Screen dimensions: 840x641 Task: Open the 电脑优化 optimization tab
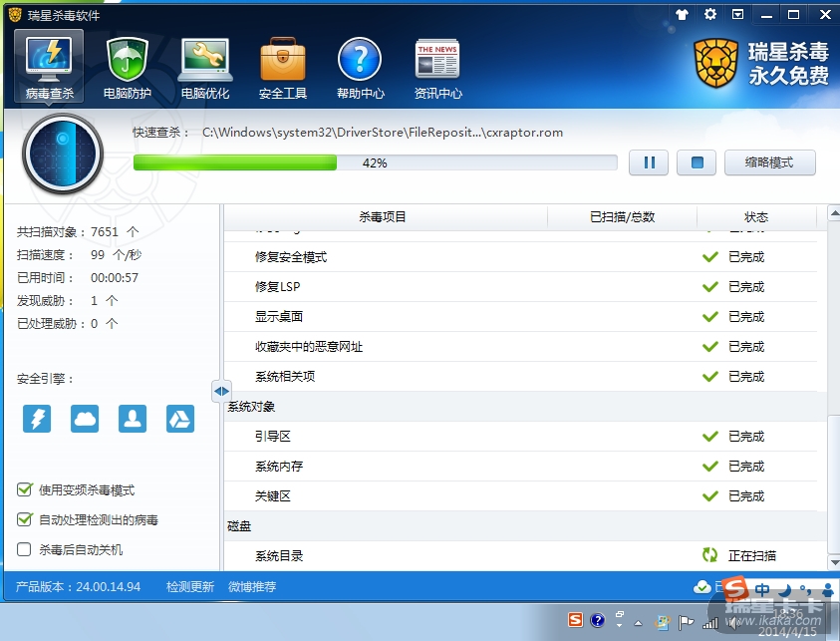pyautogui.click(x=205, y=69)
